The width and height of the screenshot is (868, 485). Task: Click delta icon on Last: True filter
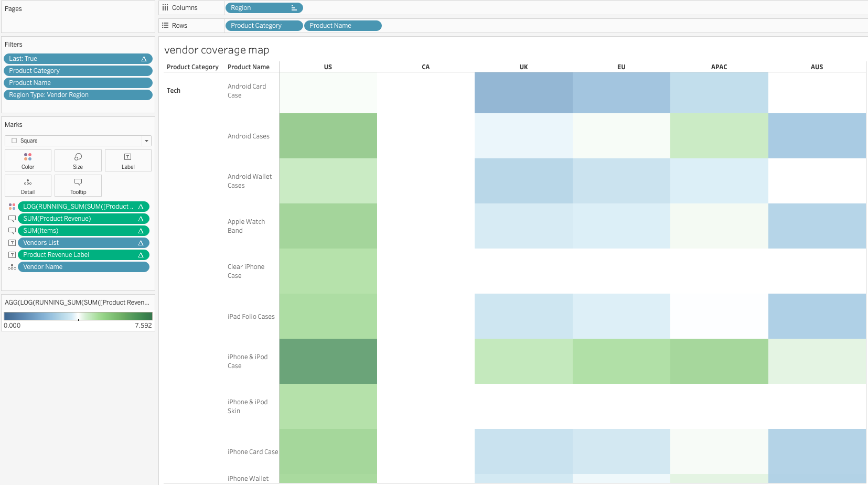click(144, 59)
